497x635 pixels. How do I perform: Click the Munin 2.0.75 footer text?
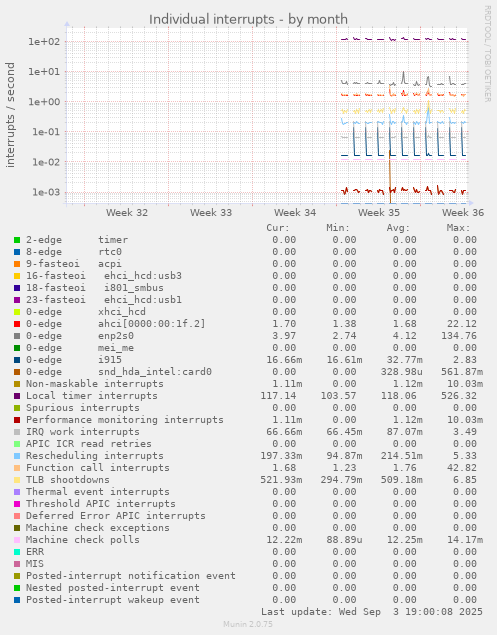coord(248,624)
